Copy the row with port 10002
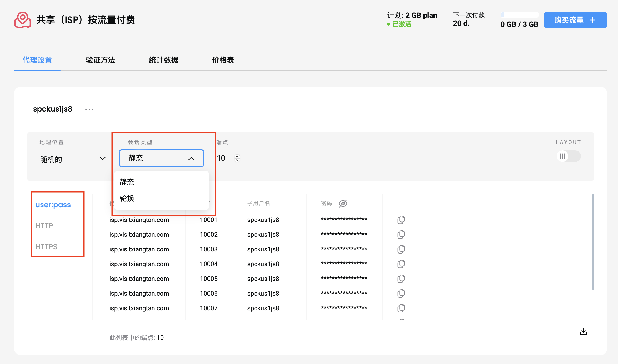This screenshot has width=618, height=364. 401,234
